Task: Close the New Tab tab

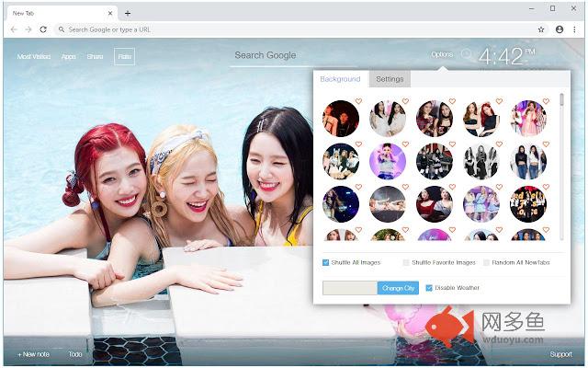Action: 110,13
